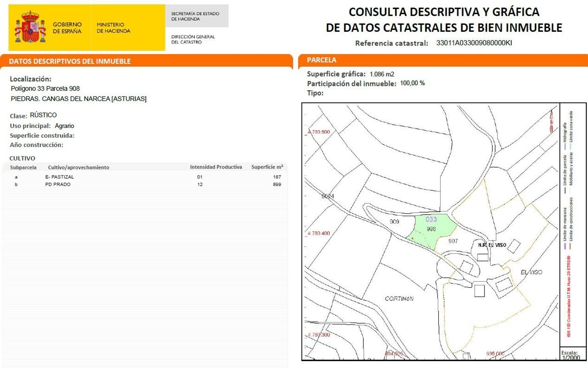Expand the CULTIVO subparcela table
Screen dimensions: 588x368
point(22,158)
